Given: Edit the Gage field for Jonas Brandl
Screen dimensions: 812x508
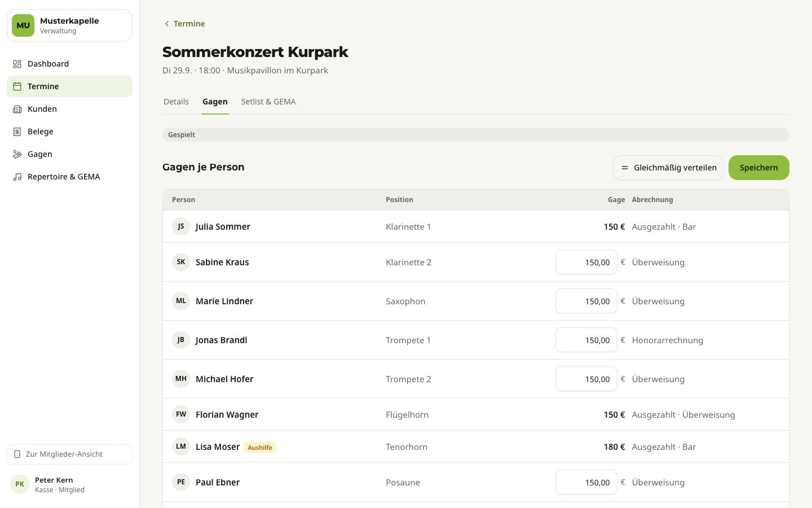Looking at the screenshot, I should [x=586, y=340].
